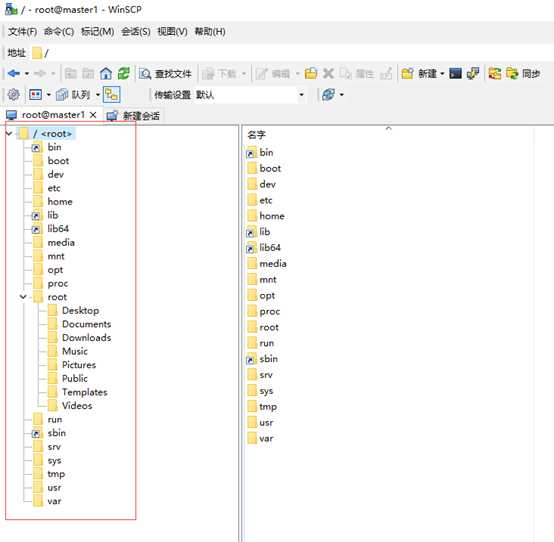Screen dimensions: 554x542
Task: Click the blue Back arrow icon
Action: (13, 73)
